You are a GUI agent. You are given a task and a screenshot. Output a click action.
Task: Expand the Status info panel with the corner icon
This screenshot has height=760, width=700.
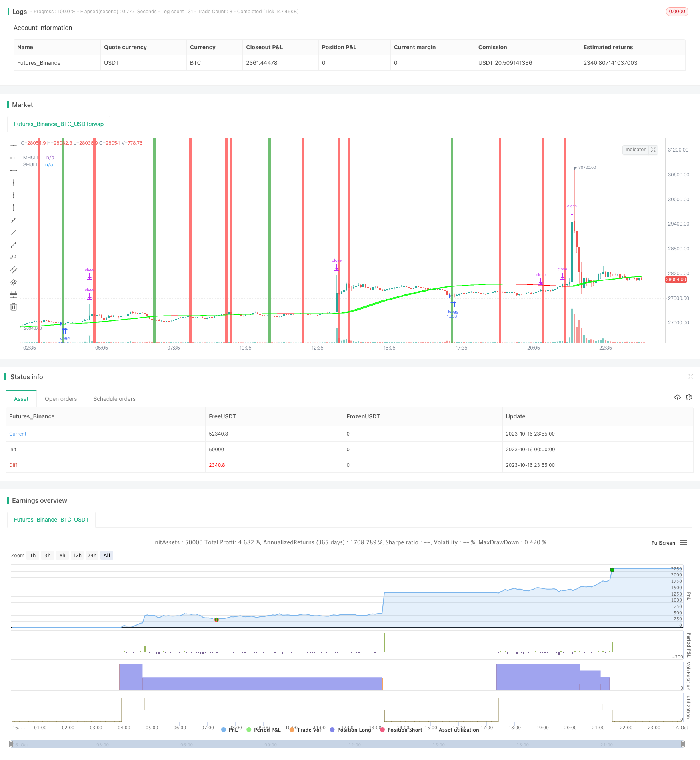click(690, 376)
